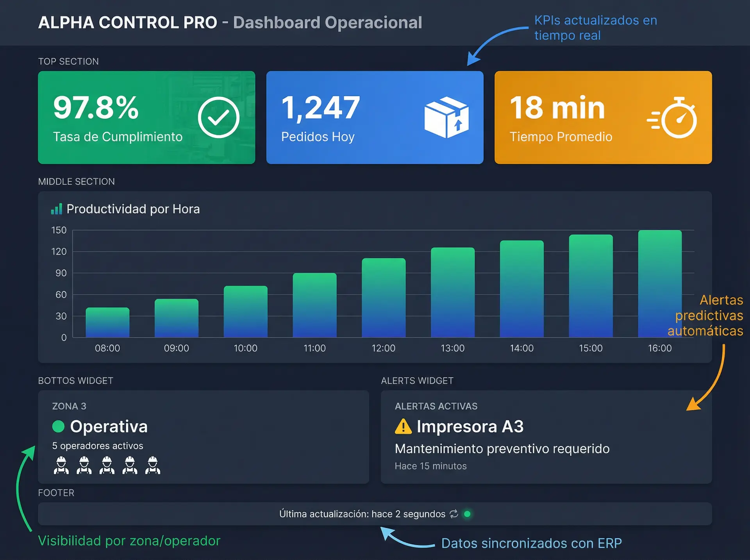Click the refresh sync icon in the footer
This screenshot has height=560, width=750.
[x=454, y=514]
